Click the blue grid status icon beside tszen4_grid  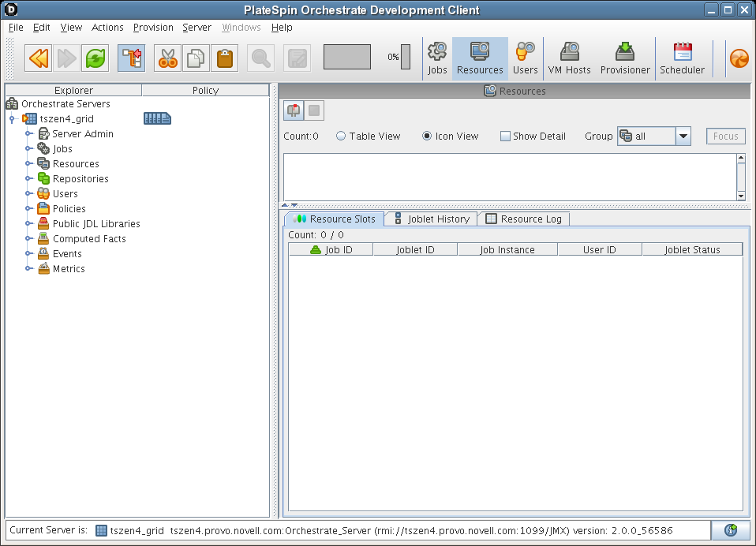[157, 118]
